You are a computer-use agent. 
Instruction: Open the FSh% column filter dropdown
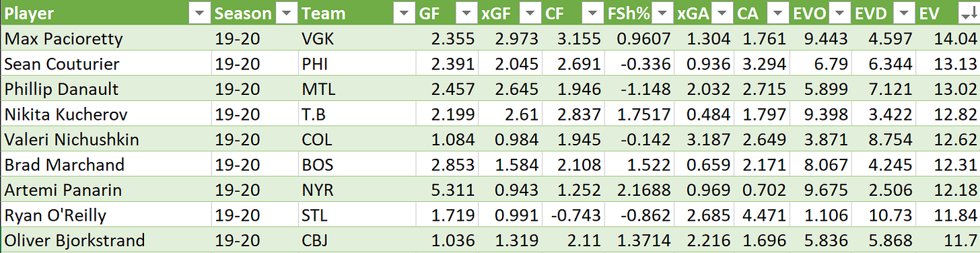pos(662,13)
